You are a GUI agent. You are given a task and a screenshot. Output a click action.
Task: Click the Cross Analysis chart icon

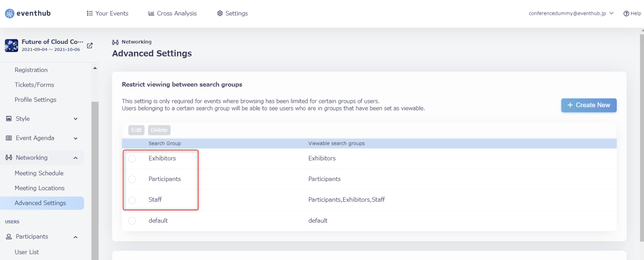point(151,13)
